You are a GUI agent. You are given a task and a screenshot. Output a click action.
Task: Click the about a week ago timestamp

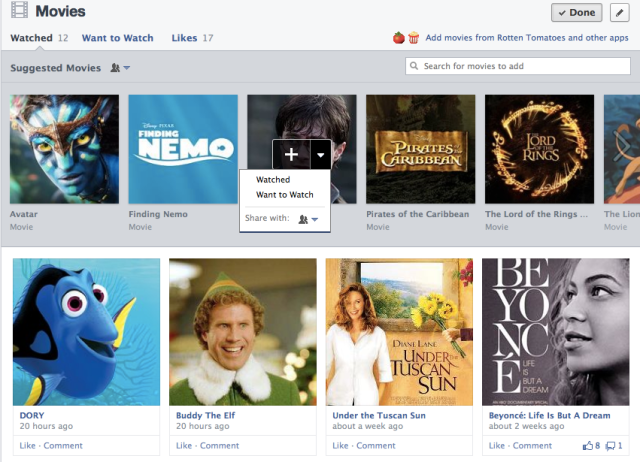pos(367,426)
